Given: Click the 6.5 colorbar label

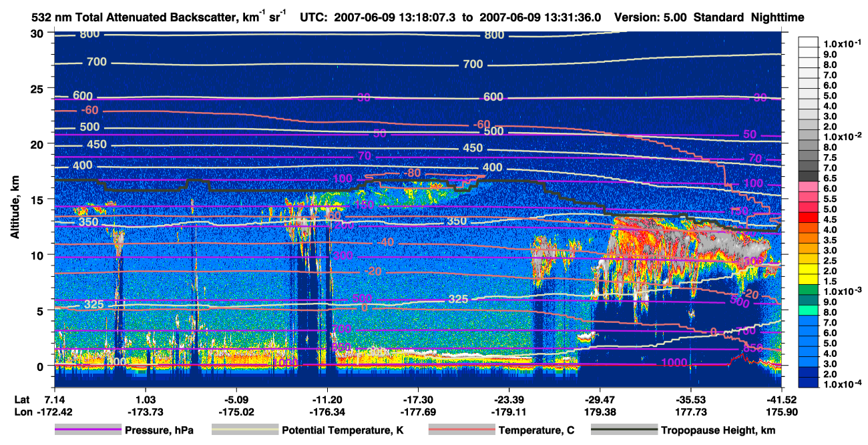Looking at the screenshot, I should (830, 178).
